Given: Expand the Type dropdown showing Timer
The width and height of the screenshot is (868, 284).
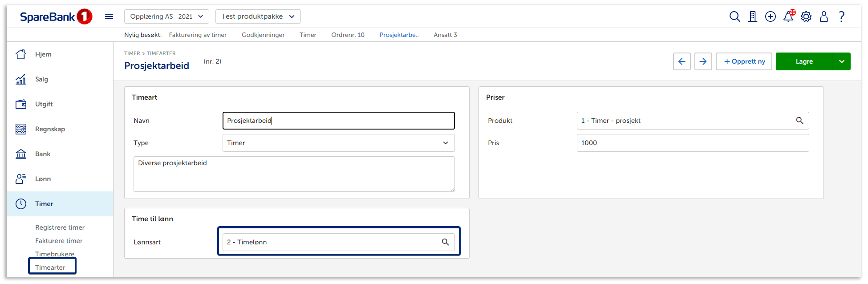Looking at the screenshot, I should [x=338, y=143].
